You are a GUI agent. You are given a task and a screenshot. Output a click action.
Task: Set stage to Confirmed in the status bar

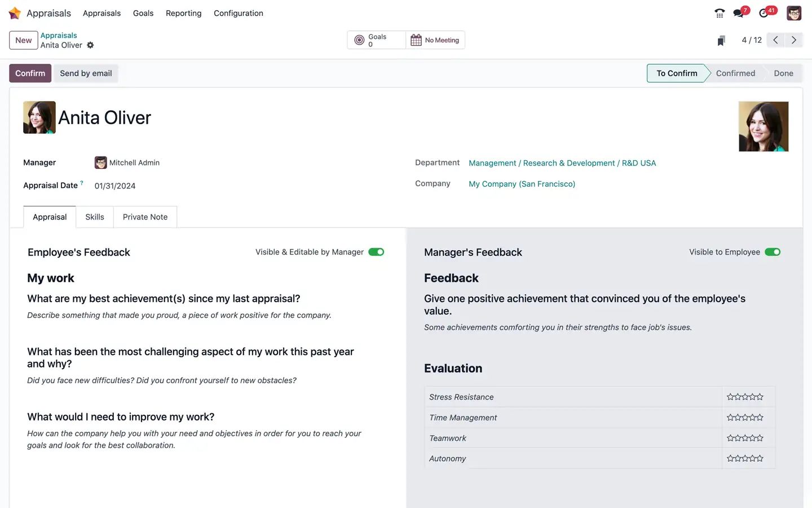[x=735, y=73]
